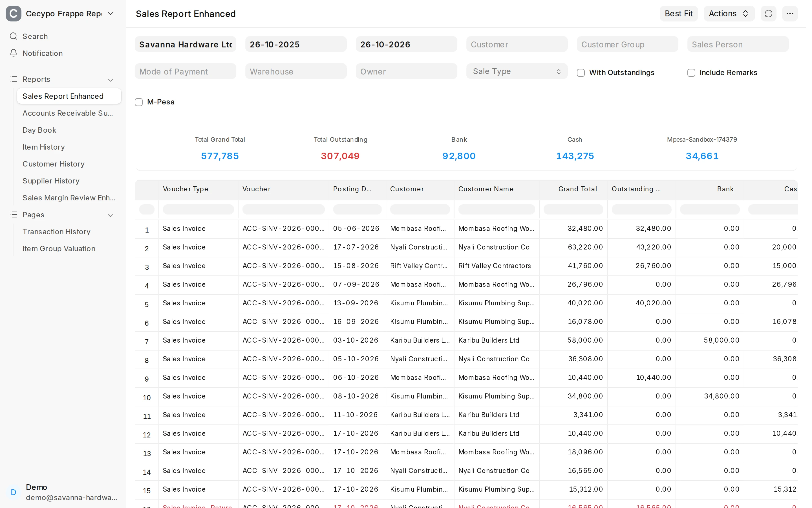Focus the Customer filter field
812x508 pixels.
click(x=517, y=44)
